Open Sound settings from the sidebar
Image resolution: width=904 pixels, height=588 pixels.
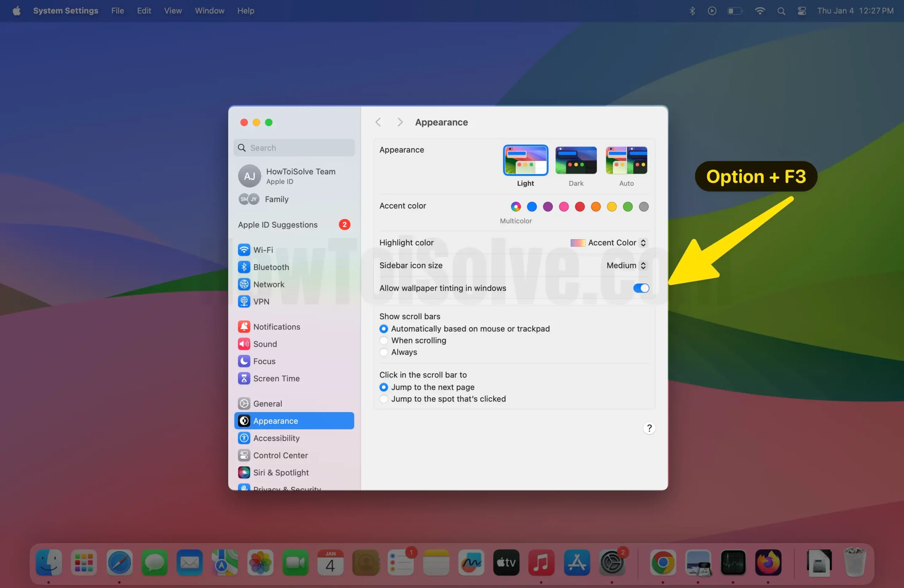(266, 344)
